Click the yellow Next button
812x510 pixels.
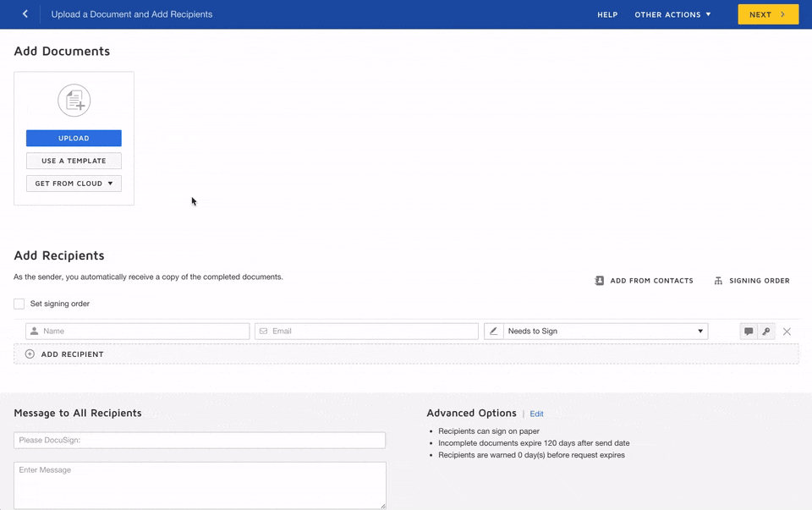pos(767,14)
